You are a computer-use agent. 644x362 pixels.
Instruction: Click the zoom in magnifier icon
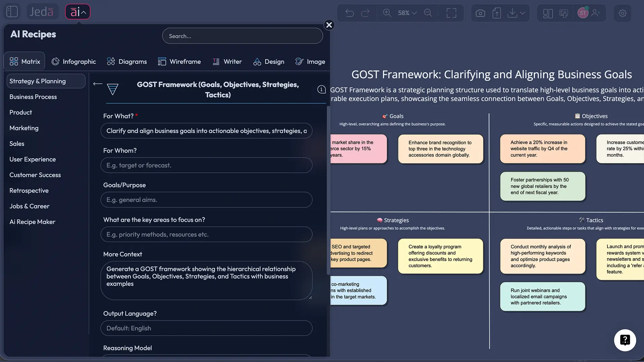coord(387,13)
